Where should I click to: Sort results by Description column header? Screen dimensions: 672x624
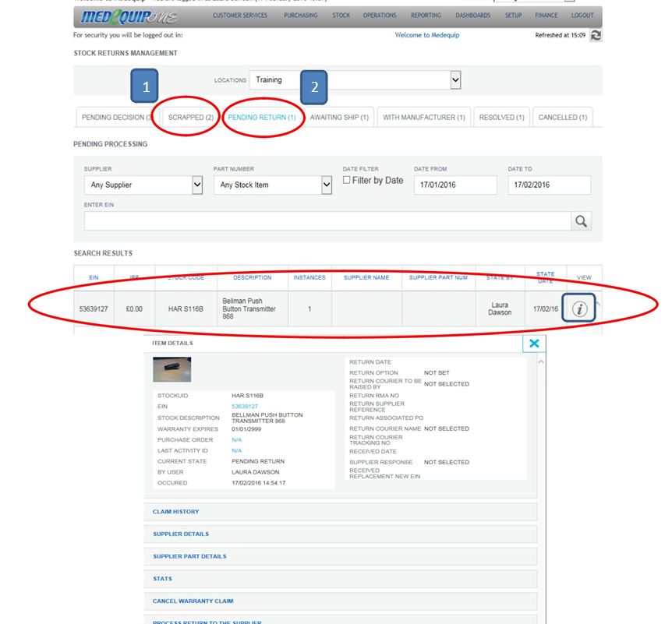253,277
